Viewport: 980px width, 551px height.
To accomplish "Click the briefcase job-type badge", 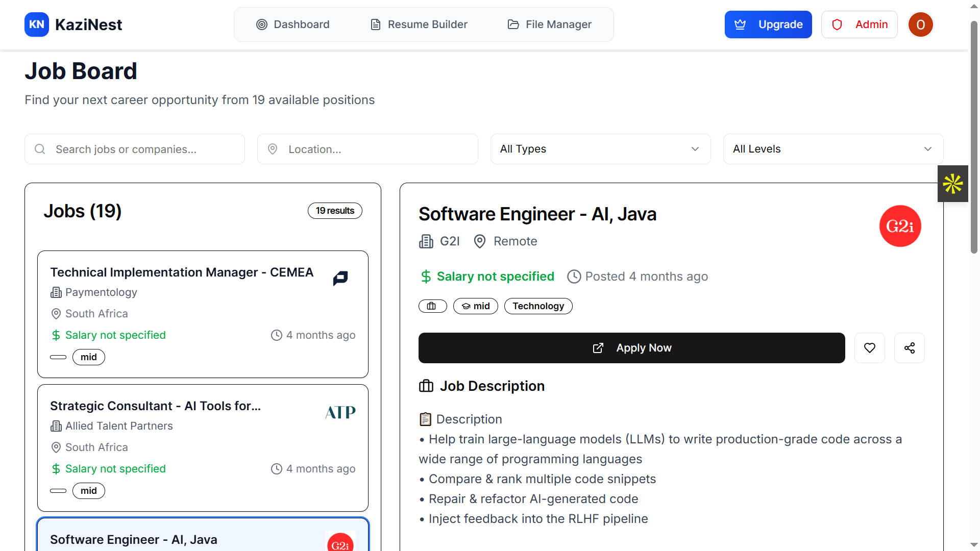I will pos(432,306).
